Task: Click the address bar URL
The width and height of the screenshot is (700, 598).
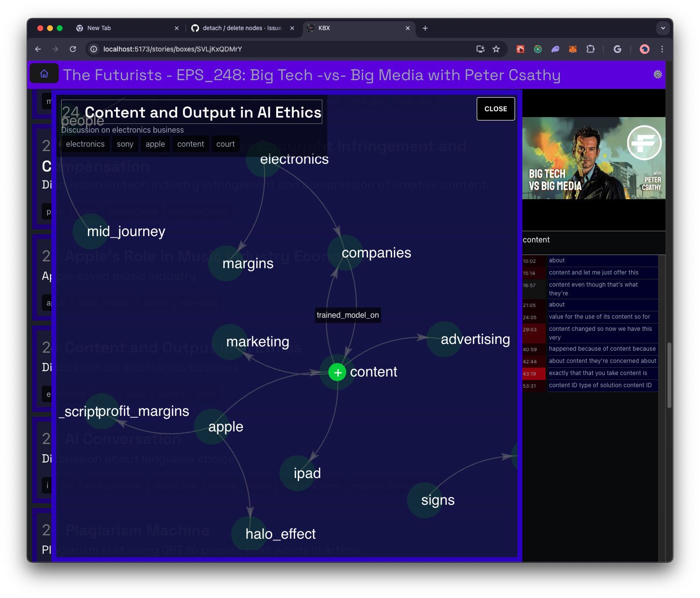Action: [173, 49]
